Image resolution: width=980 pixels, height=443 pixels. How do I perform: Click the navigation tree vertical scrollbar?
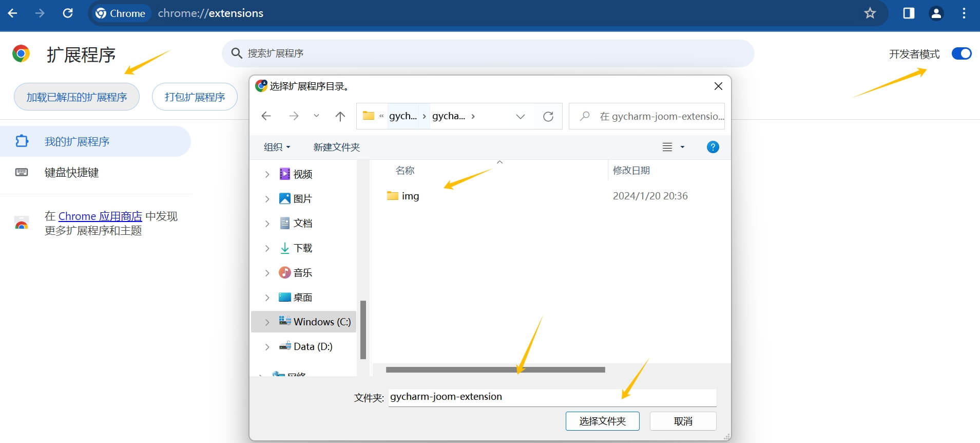tap(363, 329)
